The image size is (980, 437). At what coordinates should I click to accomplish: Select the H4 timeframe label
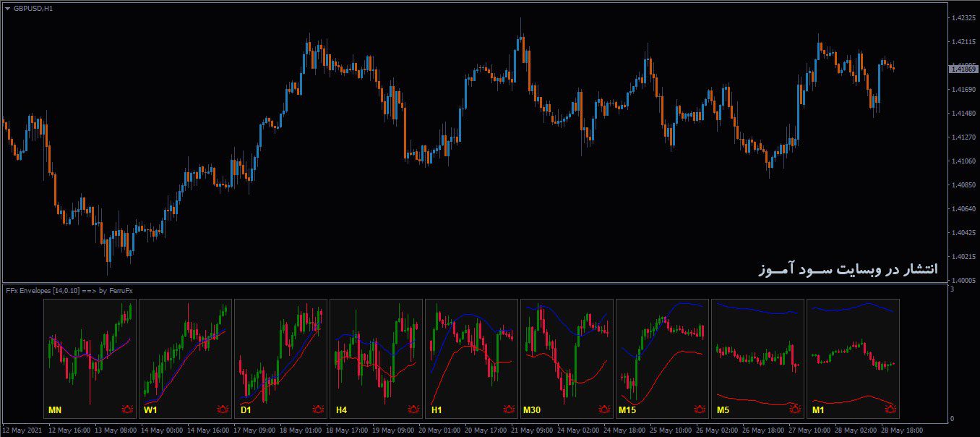coord(341,411)
